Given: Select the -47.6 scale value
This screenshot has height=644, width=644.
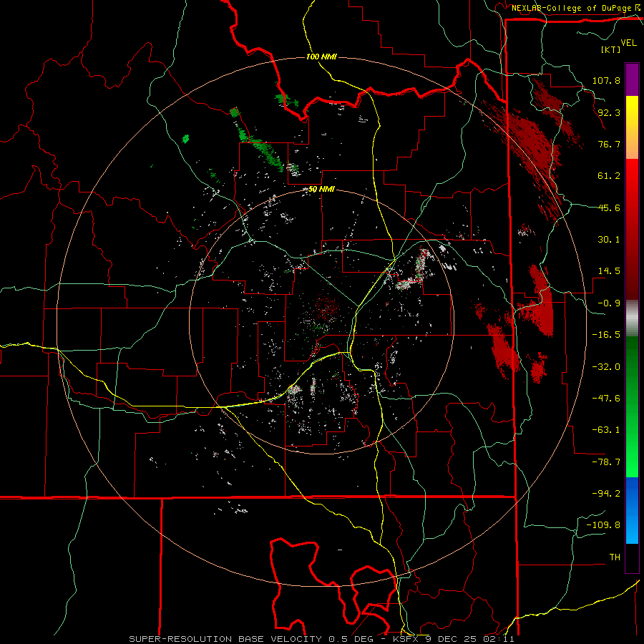Looking at the screenshot, I should (606, 399).
